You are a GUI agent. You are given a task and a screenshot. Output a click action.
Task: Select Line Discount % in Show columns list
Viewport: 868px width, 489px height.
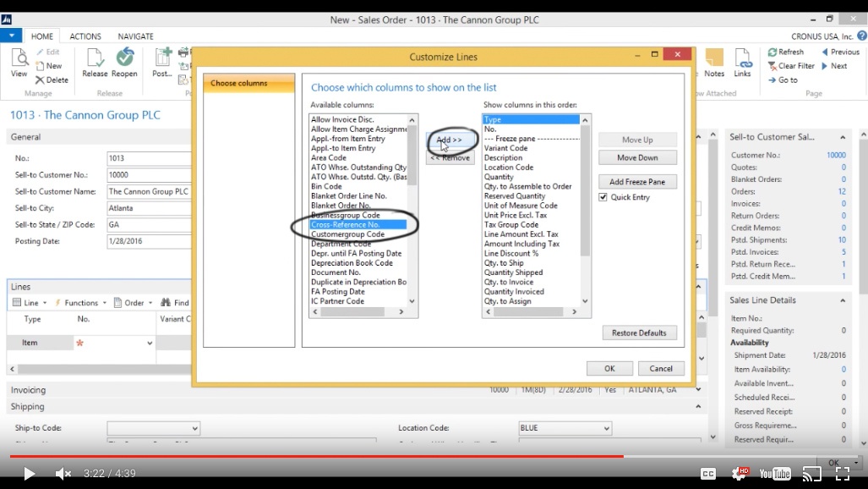coord(511,253)
